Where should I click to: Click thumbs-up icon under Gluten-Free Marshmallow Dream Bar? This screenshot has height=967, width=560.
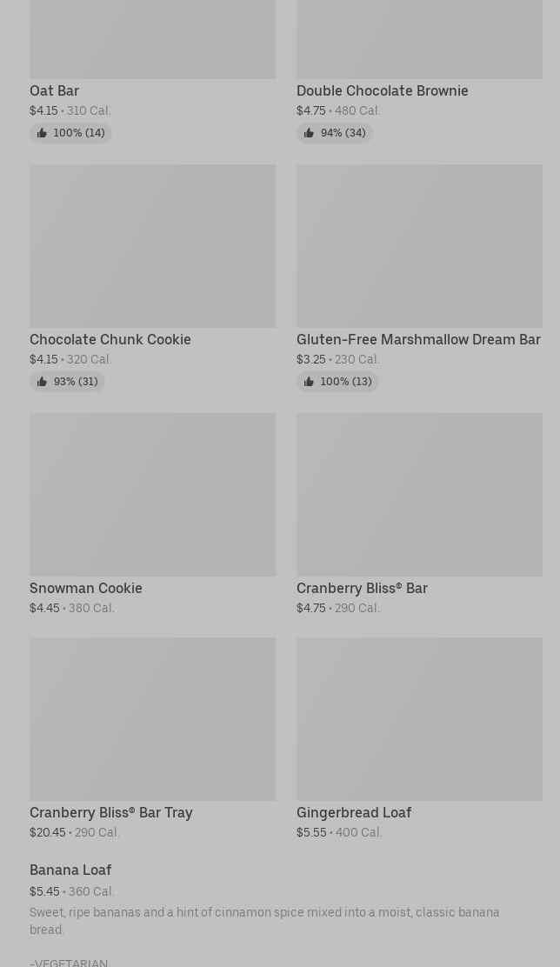(x=309, y=382)
